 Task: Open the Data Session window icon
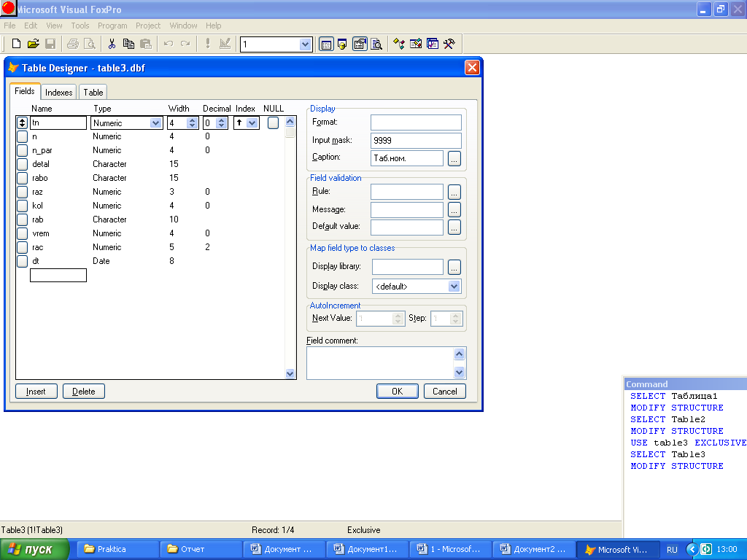pyautogui.click(x=343, y=44)
